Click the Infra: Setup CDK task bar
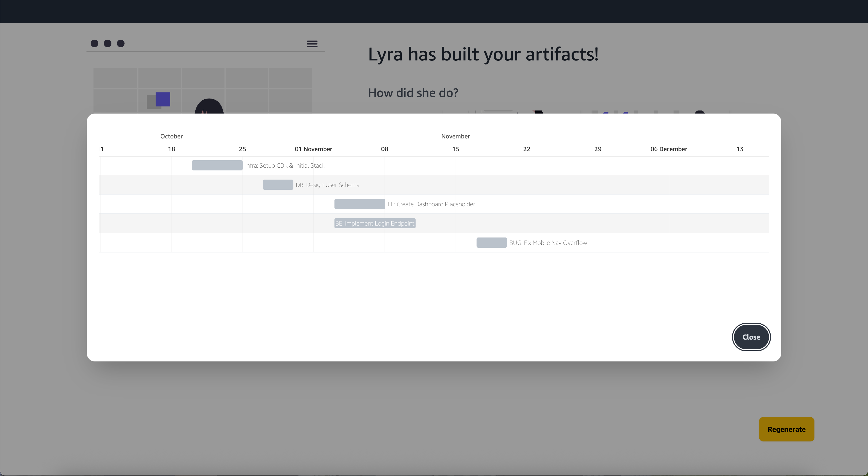 (217, 165)
